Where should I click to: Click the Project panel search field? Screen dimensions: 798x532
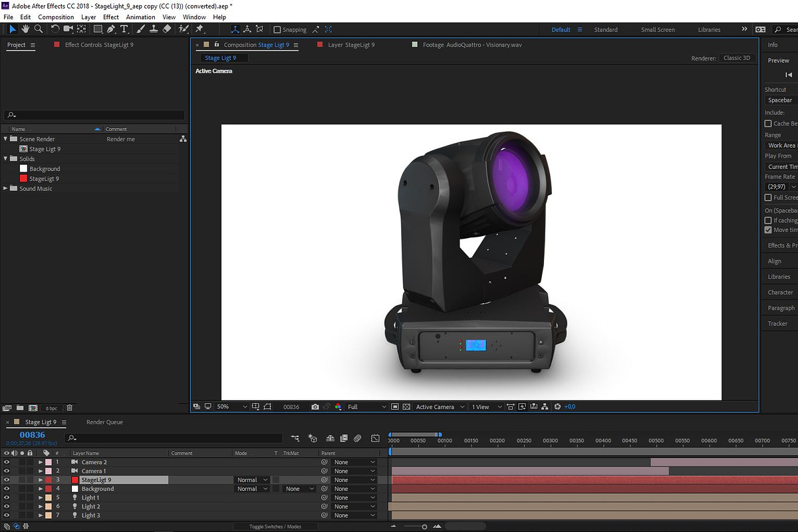[x=94, y=115]
